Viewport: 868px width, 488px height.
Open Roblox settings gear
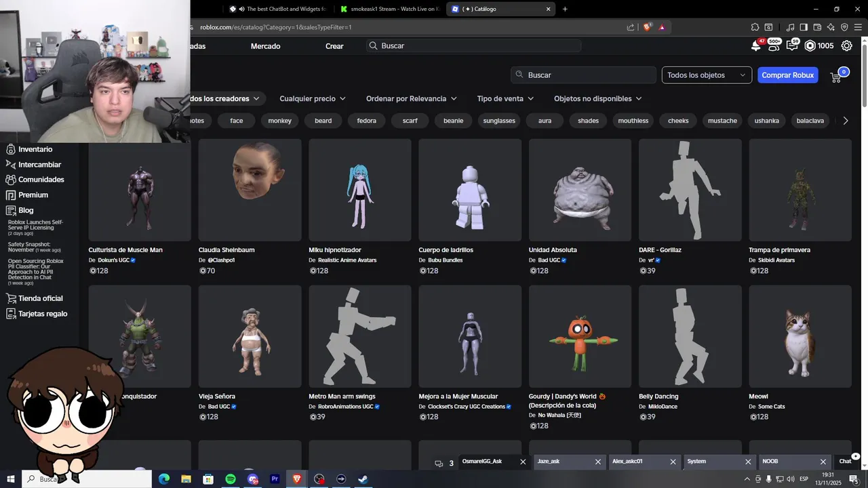pyautogui.click(x=847, y=45)
